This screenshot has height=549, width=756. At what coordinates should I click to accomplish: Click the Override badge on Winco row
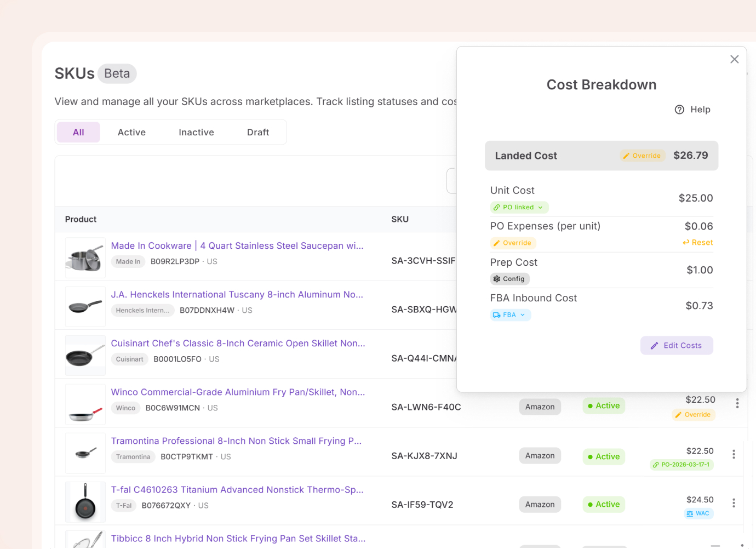coord(693,415)
